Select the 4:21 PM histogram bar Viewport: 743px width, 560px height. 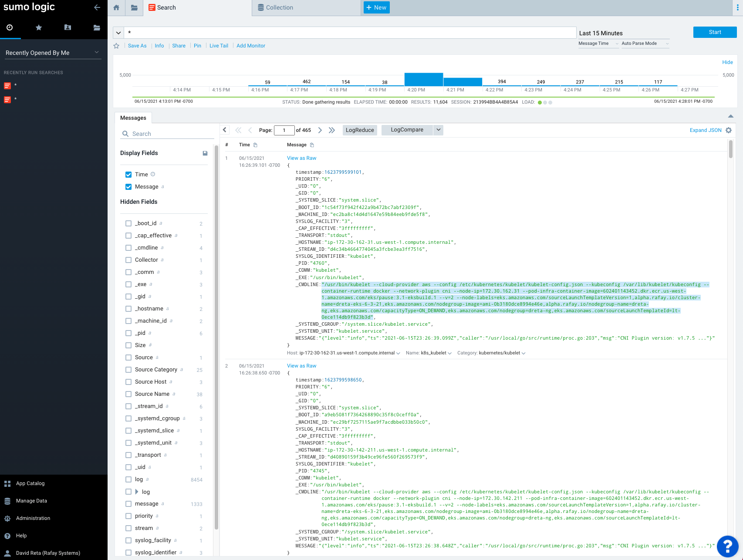[463, 82]
